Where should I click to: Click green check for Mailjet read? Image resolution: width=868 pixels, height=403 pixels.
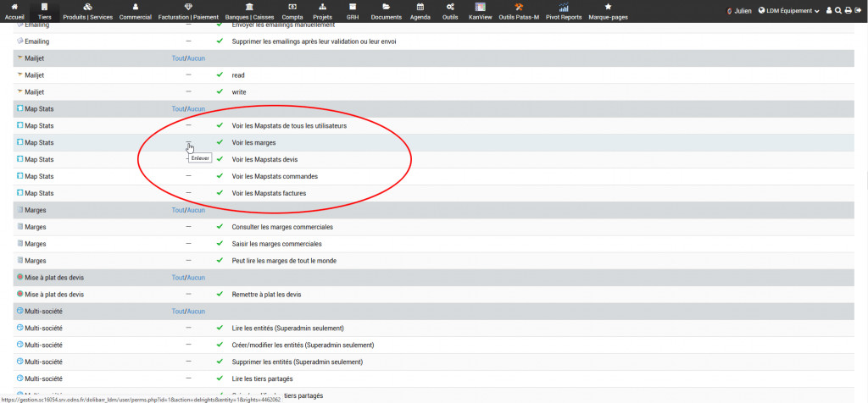(x=220, y=75)
